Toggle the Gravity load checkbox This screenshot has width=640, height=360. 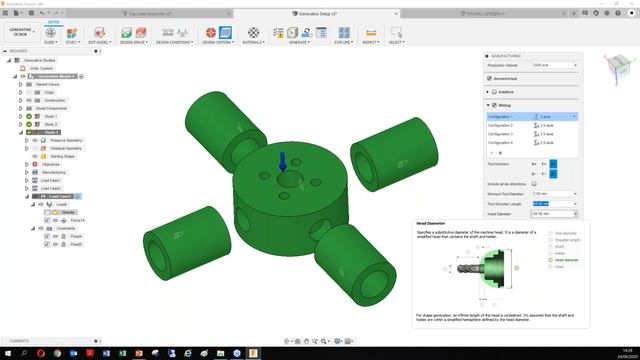pos(47,212)
